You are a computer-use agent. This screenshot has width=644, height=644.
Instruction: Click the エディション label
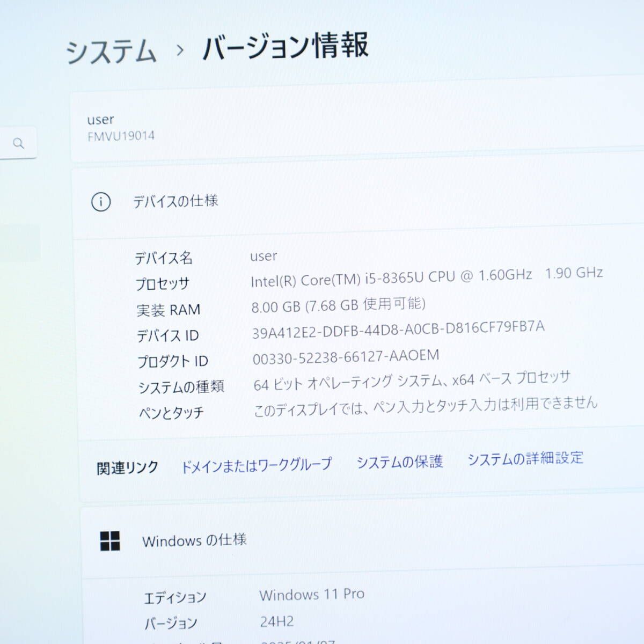[x=175, y=598]
